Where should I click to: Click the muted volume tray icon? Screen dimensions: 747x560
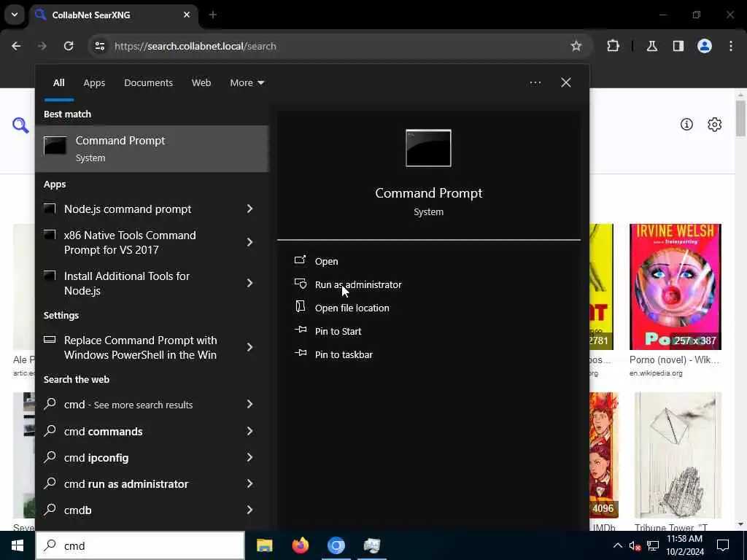point(635,545)
